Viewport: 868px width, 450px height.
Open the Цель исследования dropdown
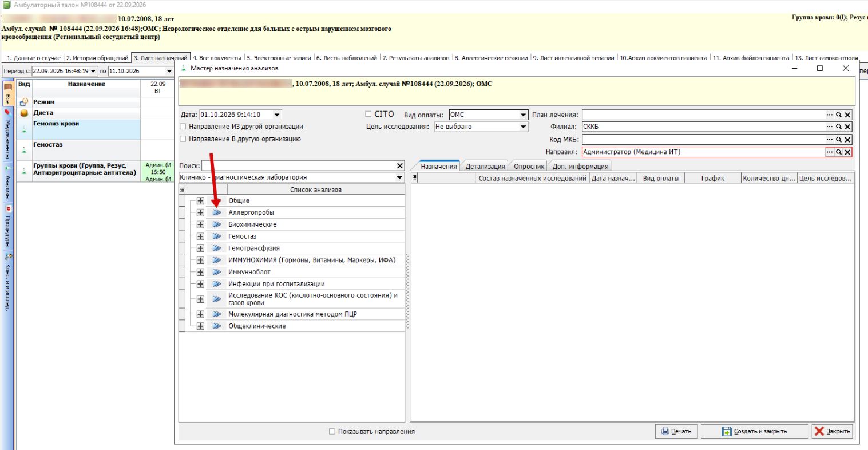(x=523, y=127)
